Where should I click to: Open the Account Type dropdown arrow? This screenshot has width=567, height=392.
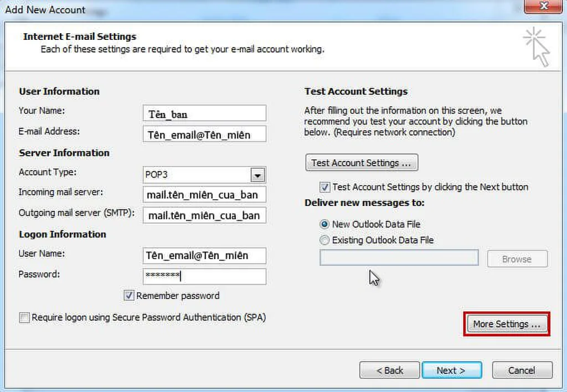pos(257,175)
